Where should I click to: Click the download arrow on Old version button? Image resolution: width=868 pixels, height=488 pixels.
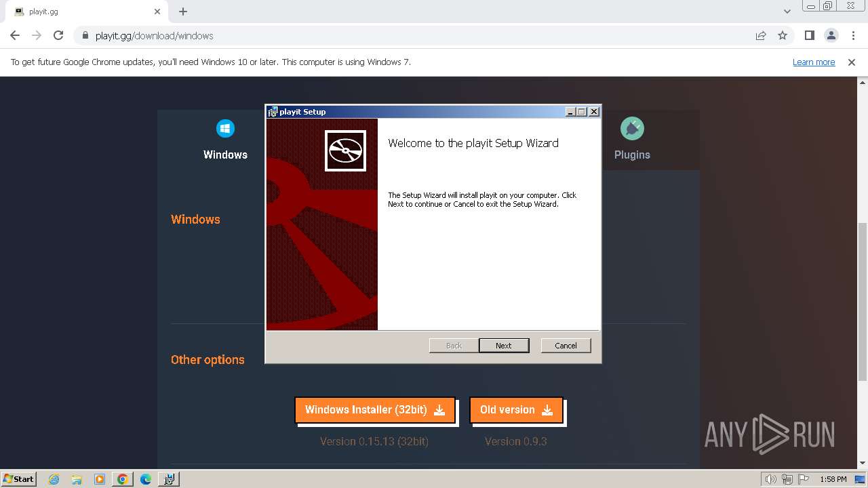[547, 410]
